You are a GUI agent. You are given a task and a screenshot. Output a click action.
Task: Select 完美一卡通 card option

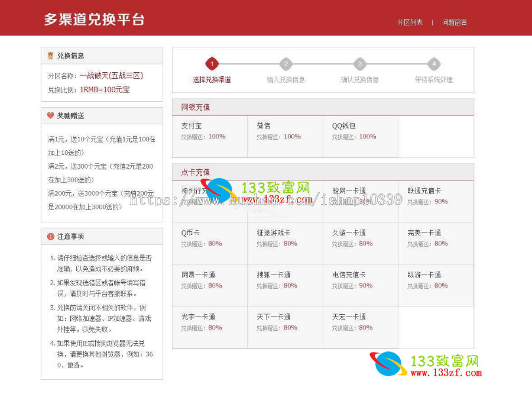click(436, 244)
